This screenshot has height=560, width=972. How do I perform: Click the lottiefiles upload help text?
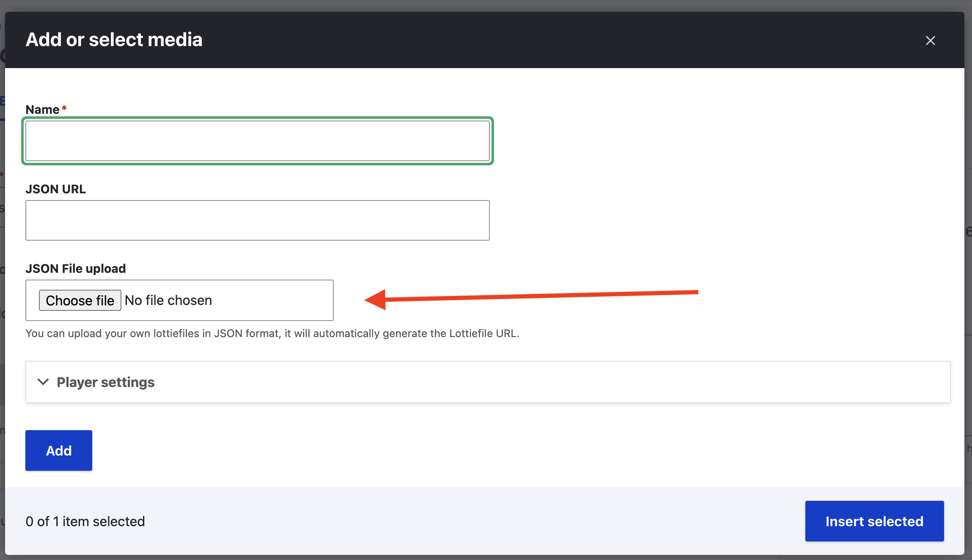coord(272,334)
